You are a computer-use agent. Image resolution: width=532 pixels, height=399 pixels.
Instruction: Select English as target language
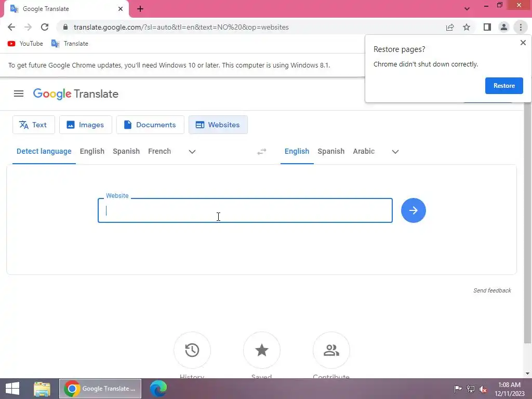click(297, 151)
